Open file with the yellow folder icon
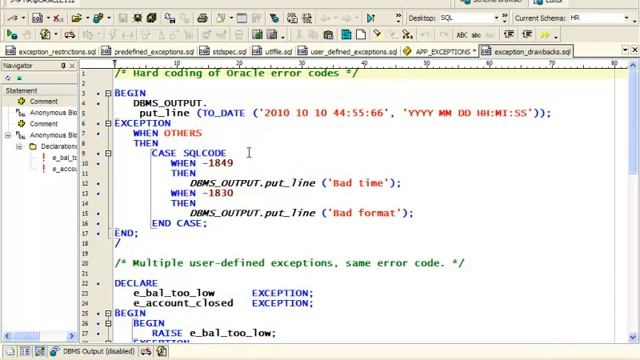640x360 pixels. pyautogui.click(x=76, y=18)
